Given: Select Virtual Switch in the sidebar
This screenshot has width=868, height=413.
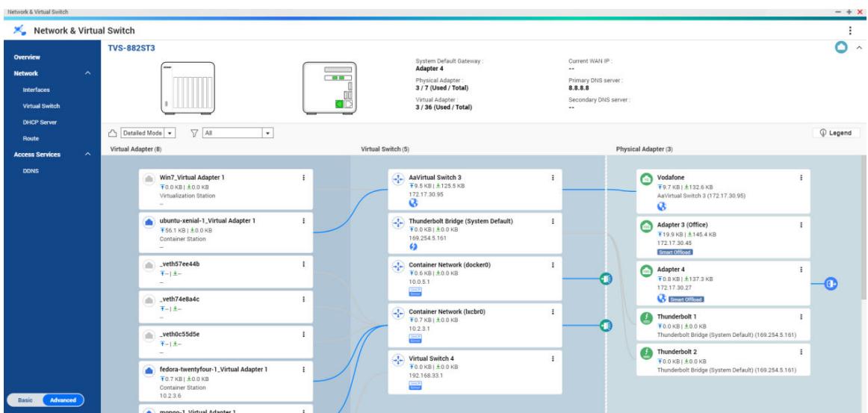Looking at the screenshot, I should pos(41,106).
